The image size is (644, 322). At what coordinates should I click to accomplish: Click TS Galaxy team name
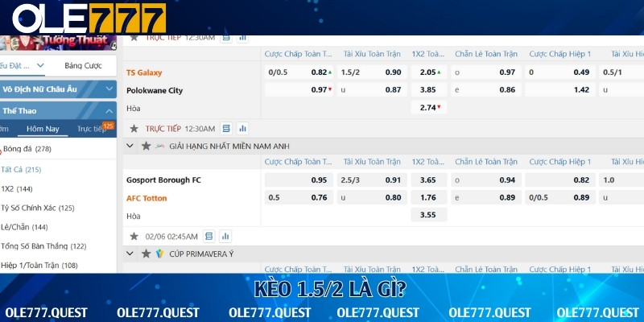144,72
